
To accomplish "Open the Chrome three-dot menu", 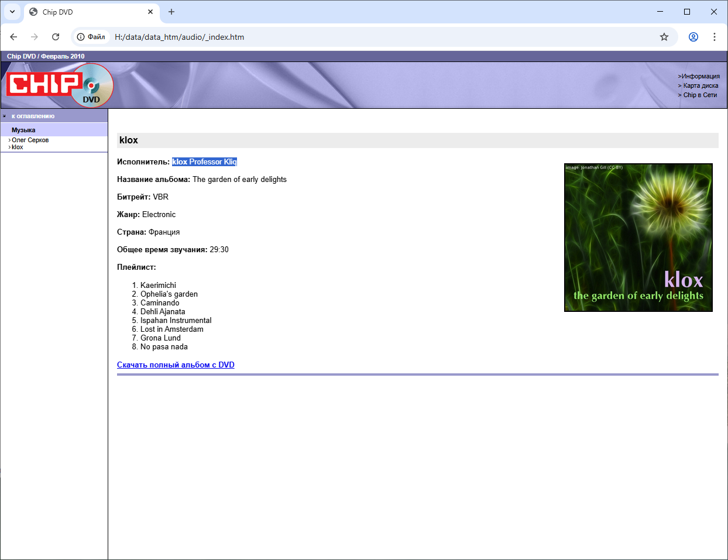I will pos(715,37).
